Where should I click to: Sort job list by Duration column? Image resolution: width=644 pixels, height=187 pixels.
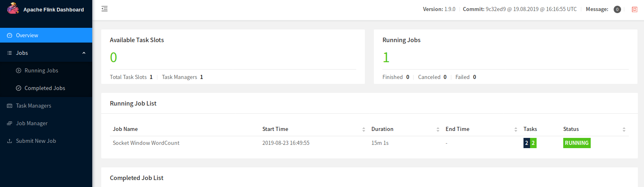click(x=438, y=129)
